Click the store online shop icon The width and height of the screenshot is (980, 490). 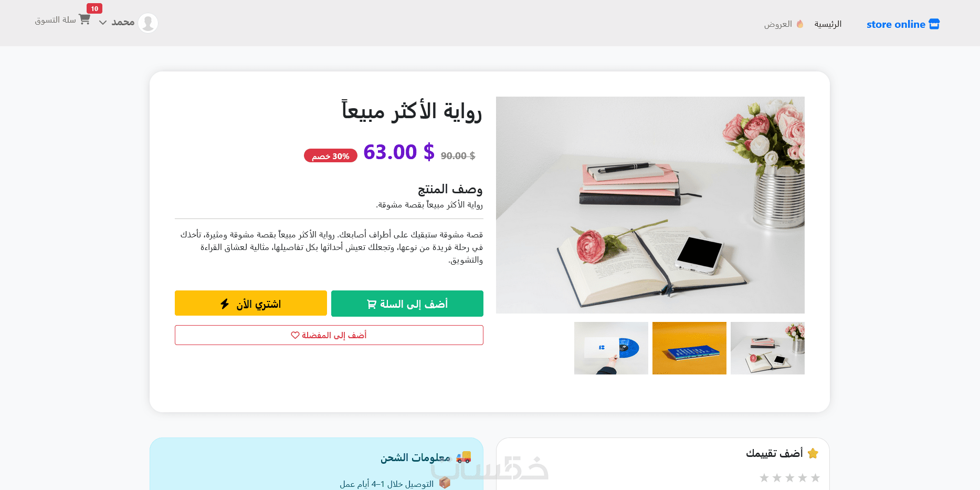click(x=934, y=24)
